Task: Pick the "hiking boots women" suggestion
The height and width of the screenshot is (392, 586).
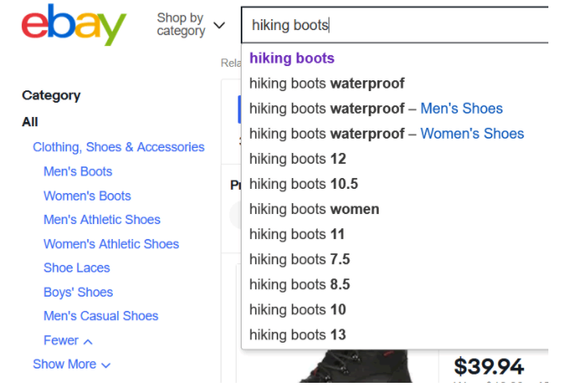Action: tap(314, 209)
